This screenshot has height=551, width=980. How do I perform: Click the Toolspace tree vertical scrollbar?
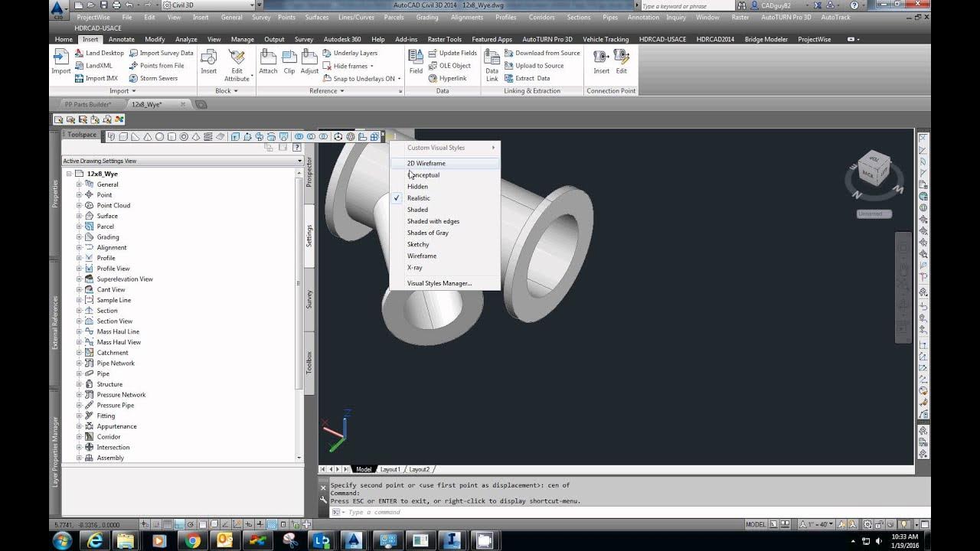tap(299, 314)
